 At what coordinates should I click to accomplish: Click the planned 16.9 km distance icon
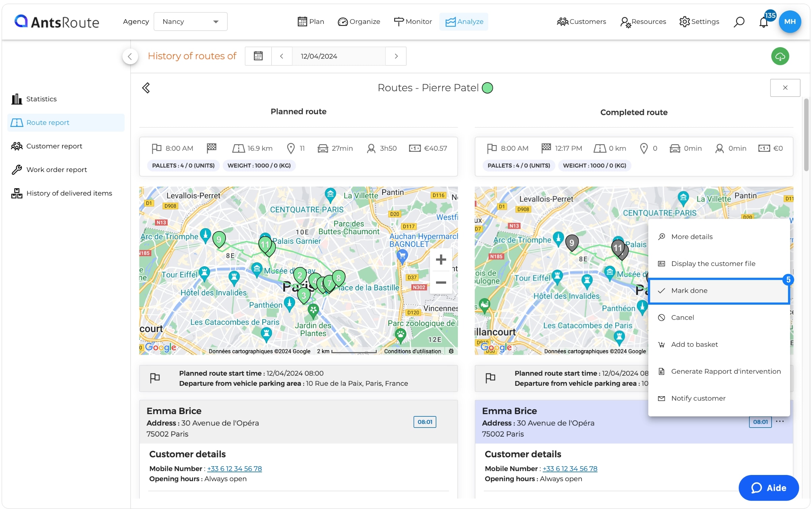(x=239, y=148)
